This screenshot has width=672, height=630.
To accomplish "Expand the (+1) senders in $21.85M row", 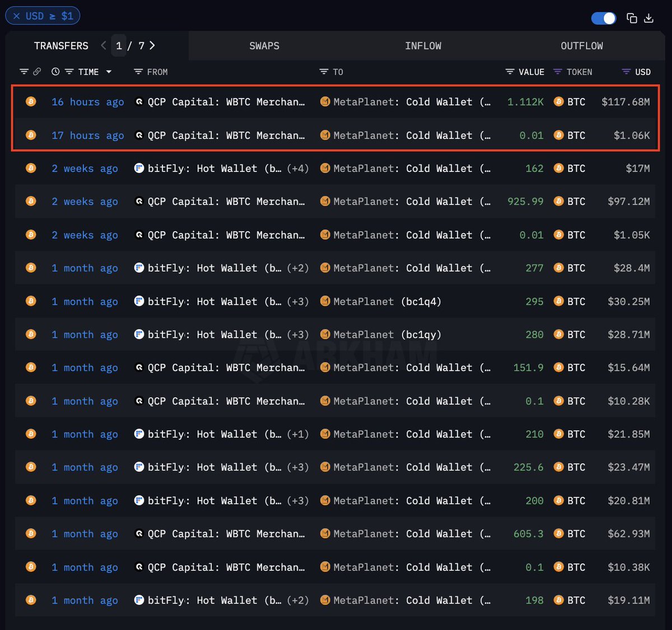I will click(297, 434).
